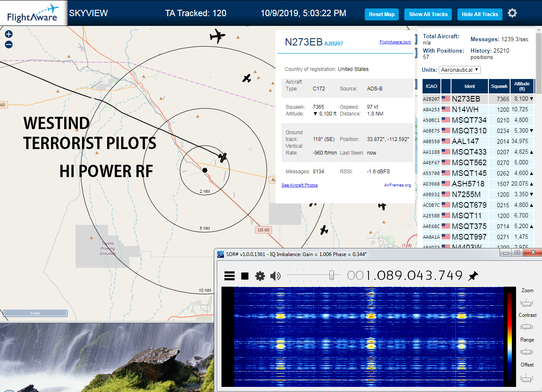The image size is (542, 392).
Task: Sort table by Ident column header
Action: [470, 86]
